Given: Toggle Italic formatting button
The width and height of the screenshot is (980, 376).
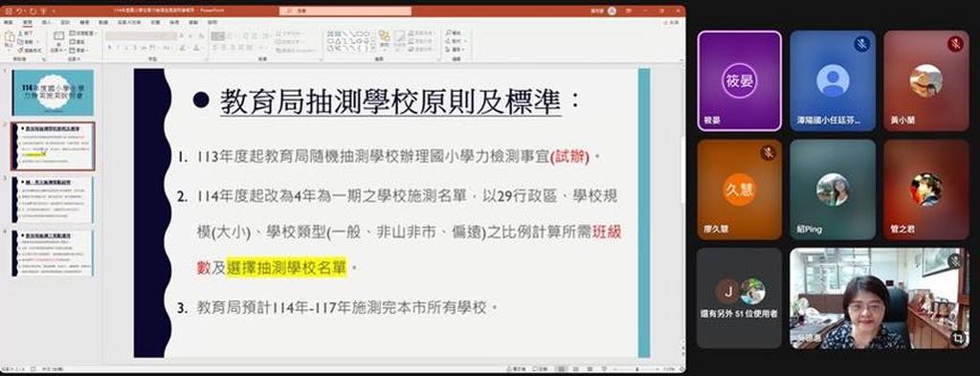Looking at the screenshot, I should point(118,48).
